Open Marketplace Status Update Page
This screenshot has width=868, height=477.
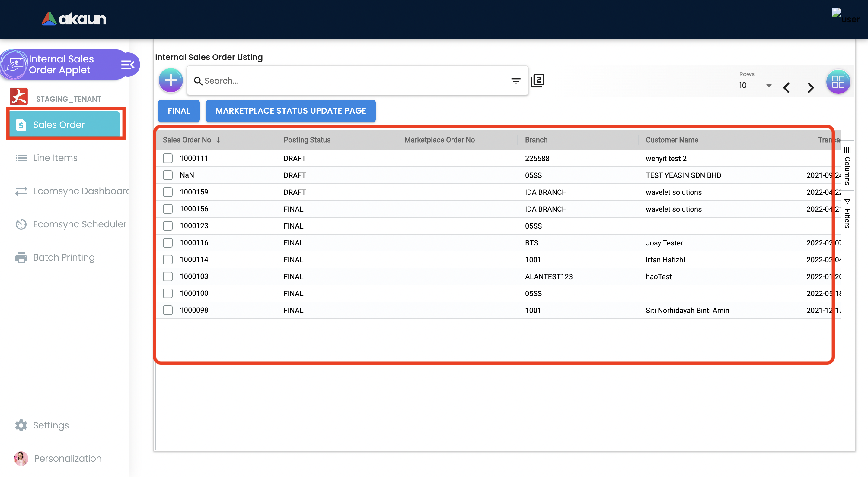(290, 111)
